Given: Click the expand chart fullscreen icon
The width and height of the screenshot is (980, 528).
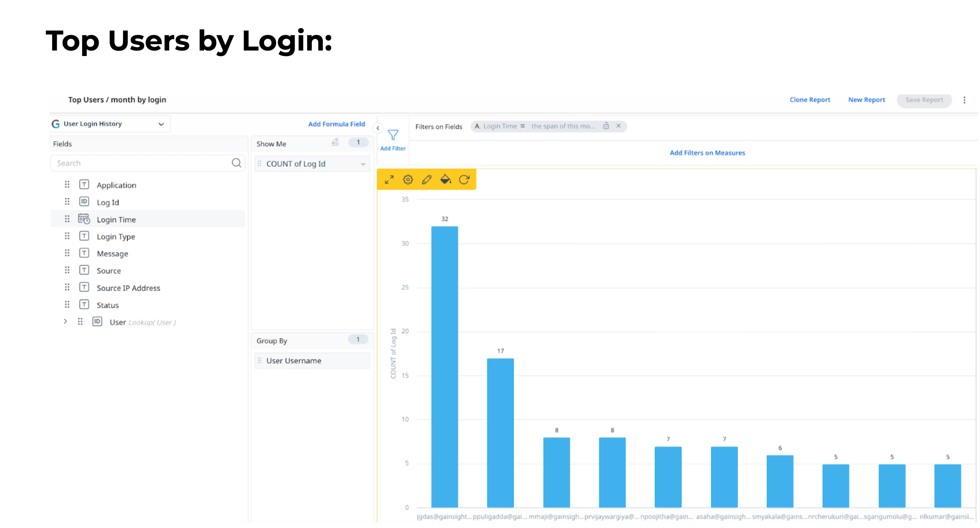Looking at the screenshot, I should [x=389, y=180].
